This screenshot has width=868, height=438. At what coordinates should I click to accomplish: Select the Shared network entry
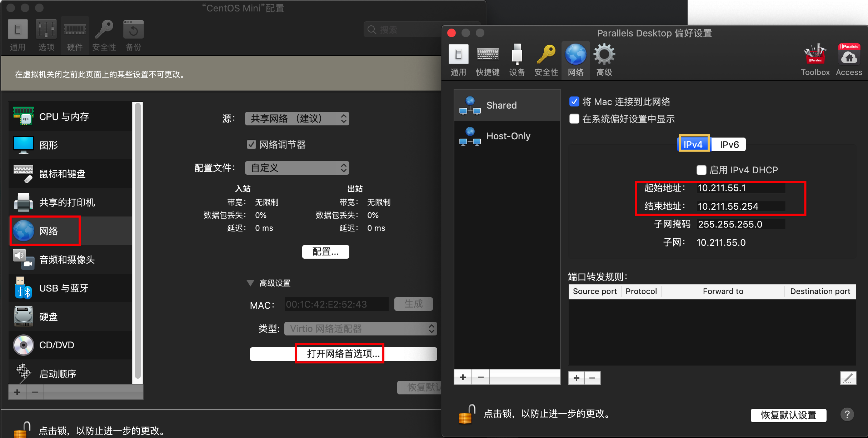coord(507,105)
